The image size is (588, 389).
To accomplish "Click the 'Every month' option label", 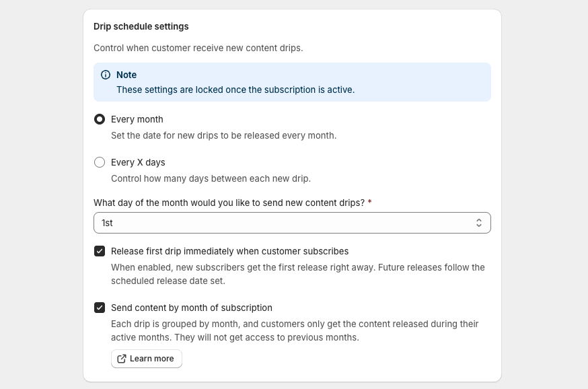I will tap(137, 119).
